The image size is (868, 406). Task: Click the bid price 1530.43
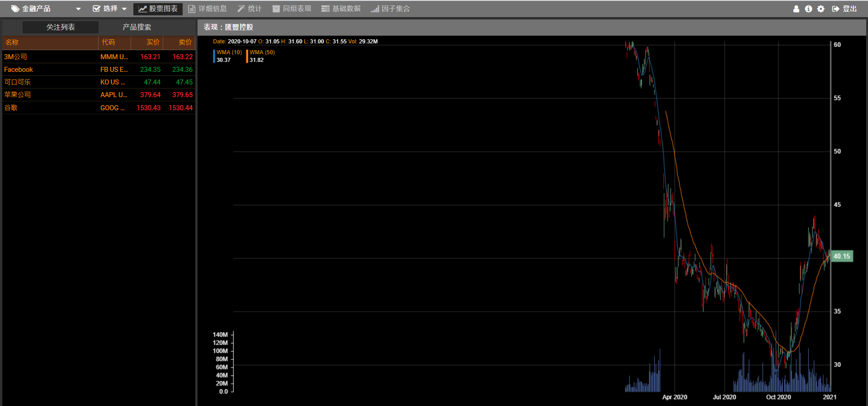[x=148, y=108]
